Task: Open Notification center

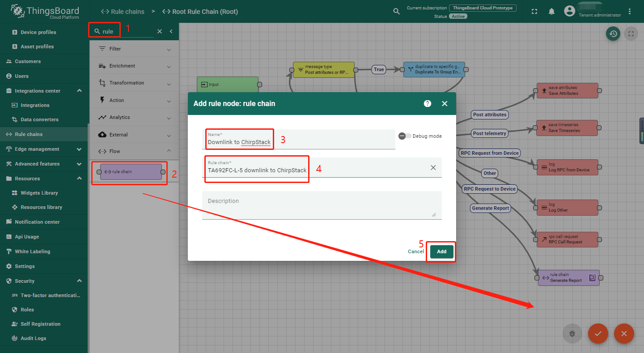Action: pyautogui.click(x=44, y=222)
